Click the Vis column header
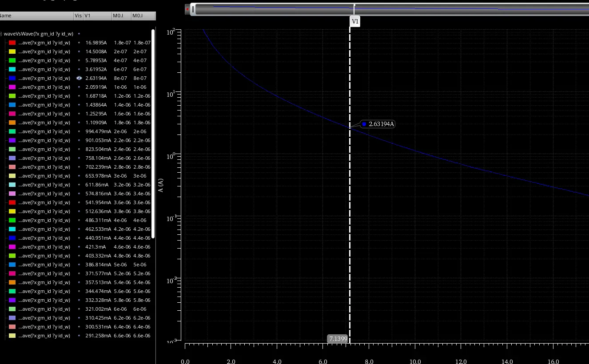The height and width of the screenshot is (364, 589). pyautogui.click(x=79, y=16)
